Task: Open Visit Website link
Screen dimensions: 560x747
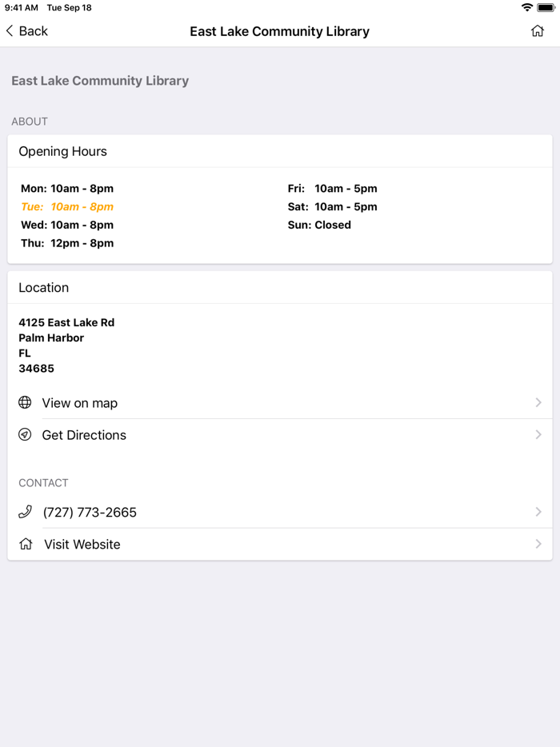Action: pos(82,544)
